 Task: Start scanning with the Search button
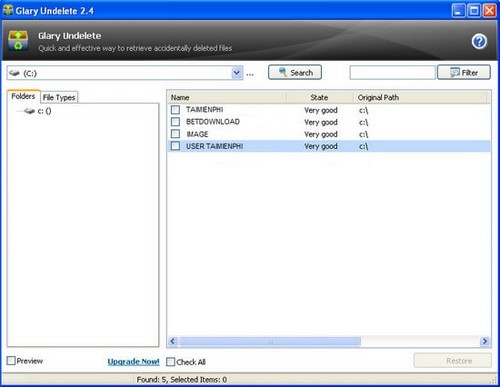point(295,72)
